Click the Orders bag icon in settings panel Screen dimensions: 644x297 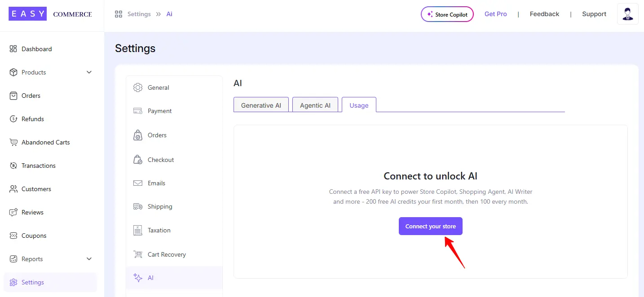point(138,135)
